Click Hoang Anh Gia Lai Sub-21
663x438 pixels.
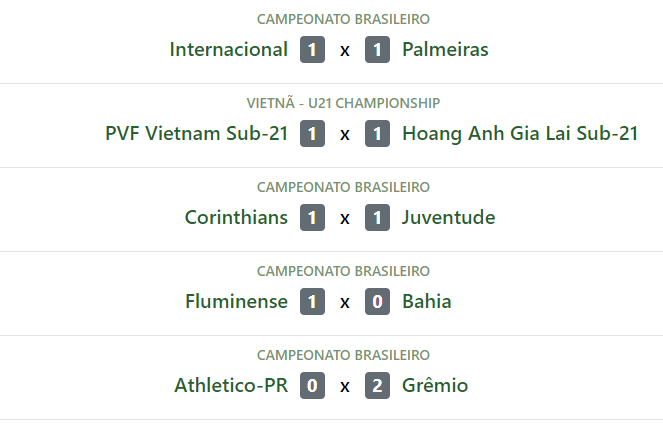[519, 133]
